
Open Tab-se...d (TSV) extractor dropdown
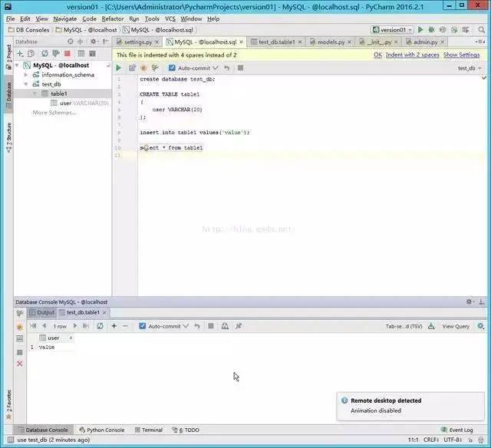click(x=404, y=326)
